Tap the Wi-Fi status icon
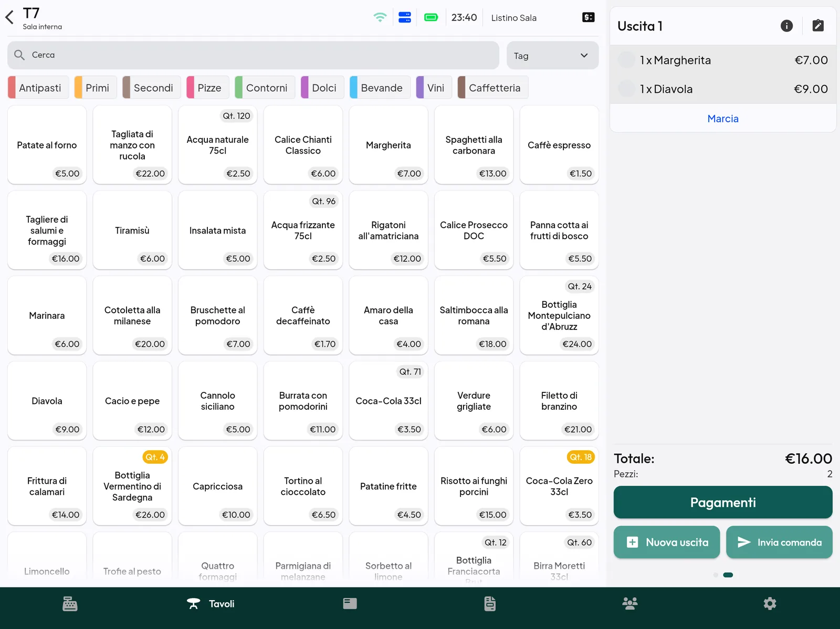 point(380,17)
